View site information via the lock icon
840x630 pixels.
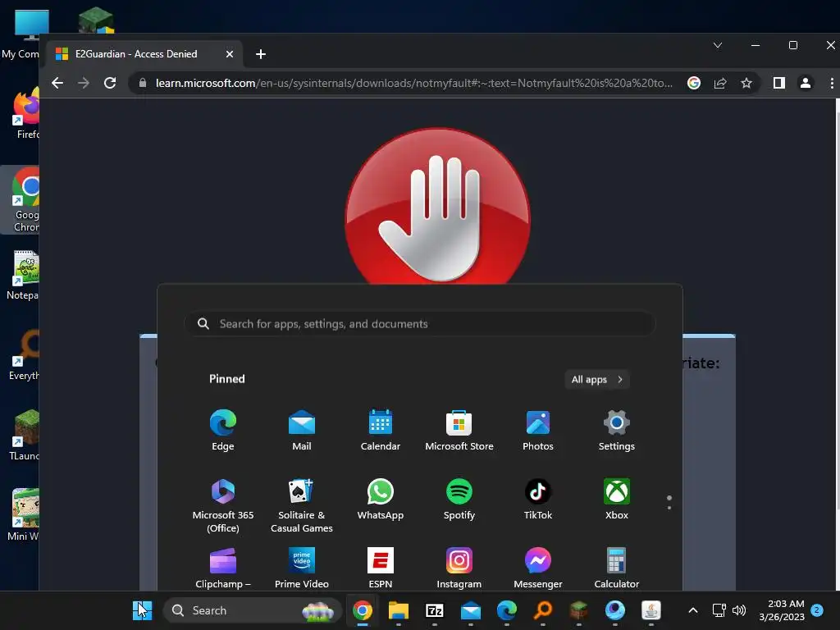(x=143, y=83)
